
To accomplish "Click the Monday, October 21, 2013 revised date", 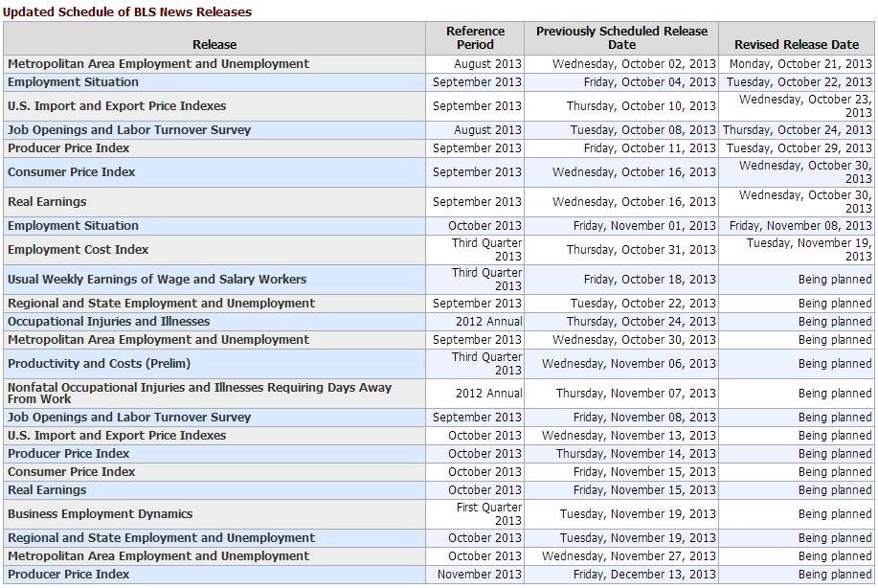I will (x=800, y=64).
